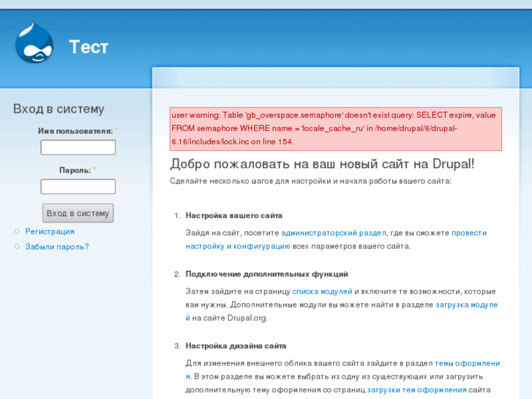Click the Настройка вашего сайта heading
The image size is (532, 399).
pyautogui.click(x=233, y=216)
